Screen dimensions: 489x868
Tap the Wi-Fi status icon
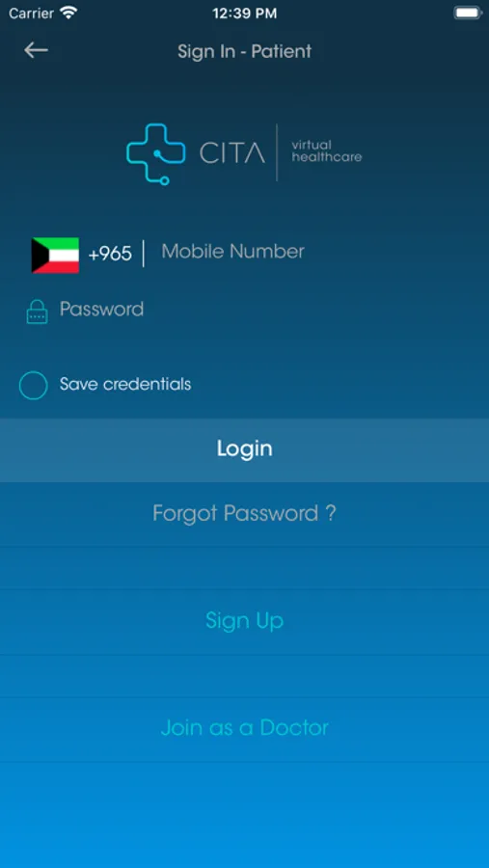tap(68, 13)
